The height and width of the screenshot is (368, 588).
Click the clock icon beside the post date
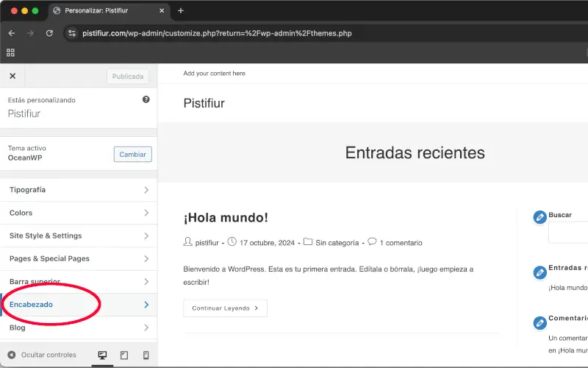[232, 241]
